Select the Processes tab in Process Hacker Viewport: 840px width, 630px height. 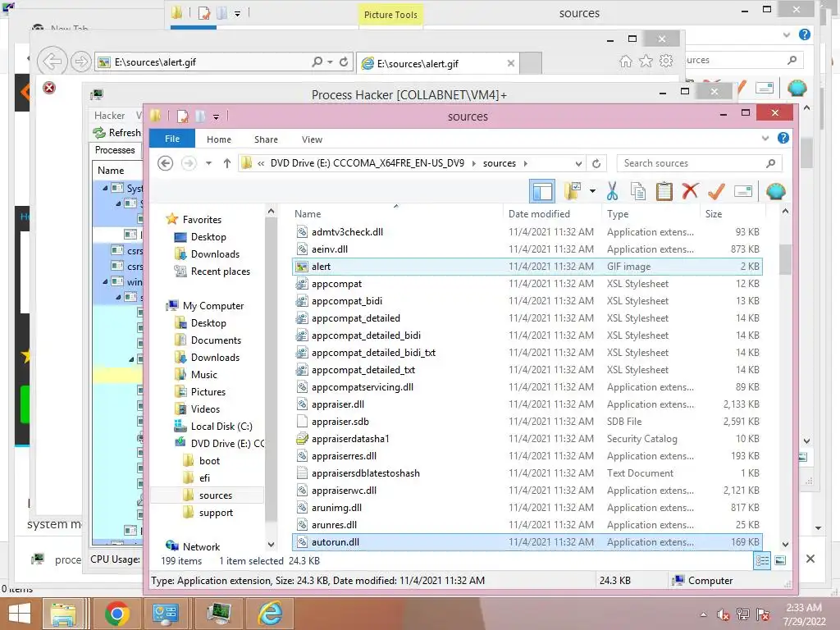point(115,150)
